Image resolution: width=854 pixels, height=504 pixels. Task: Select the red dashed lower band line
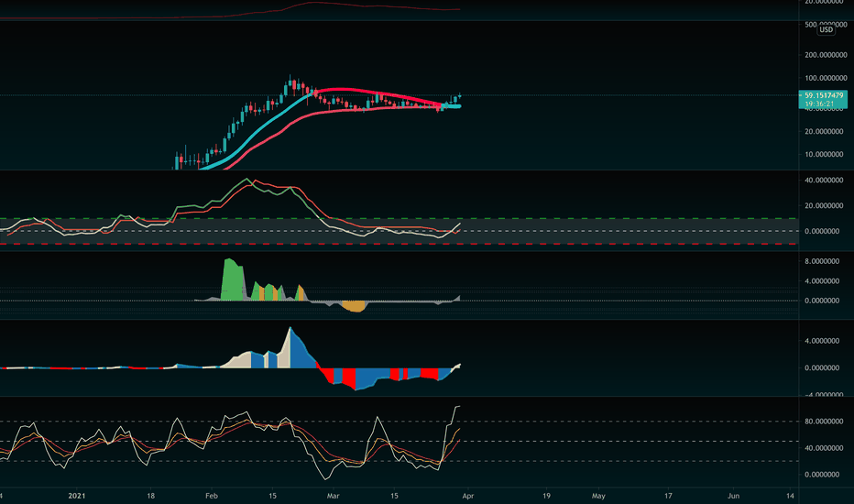coord(399,244)
